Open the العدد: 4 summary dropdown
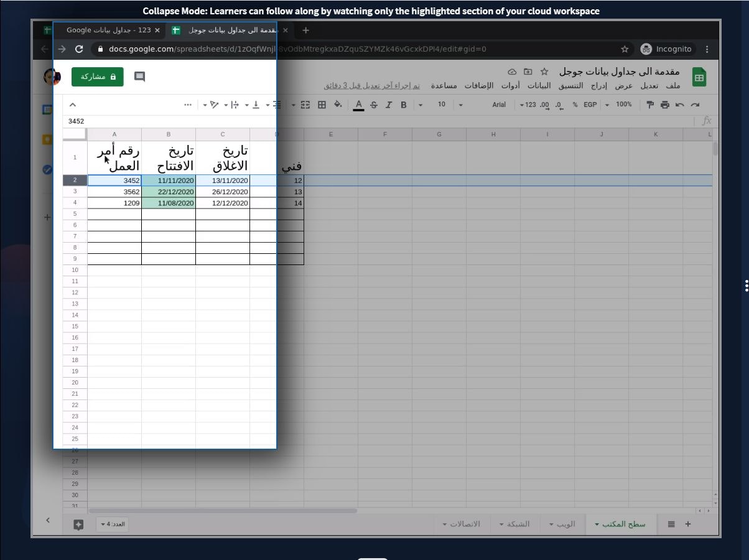The height and width of the screenshot is (560, 749). pos(113,525)
